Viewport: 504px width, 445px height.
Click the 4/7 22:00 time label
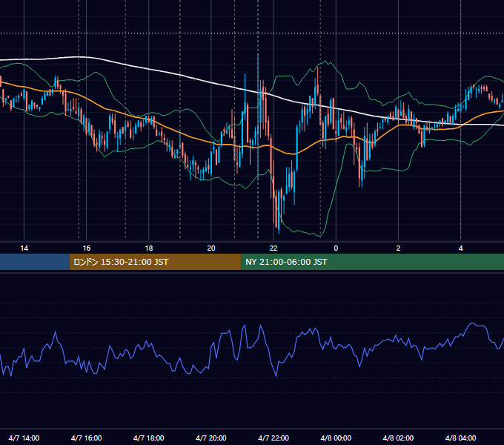pyautogui.click(x=273, y=438)
